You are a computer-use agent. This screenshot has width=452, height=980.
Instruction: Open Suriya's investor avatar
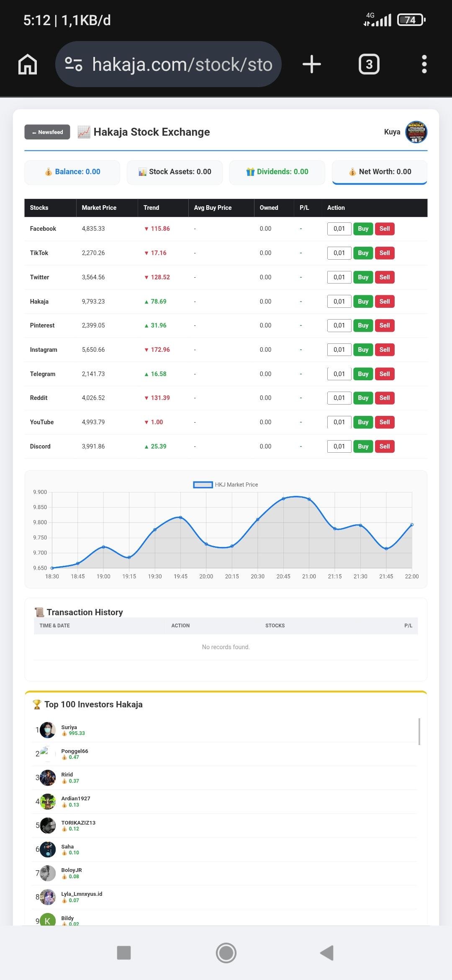click(x=48, y=730)
